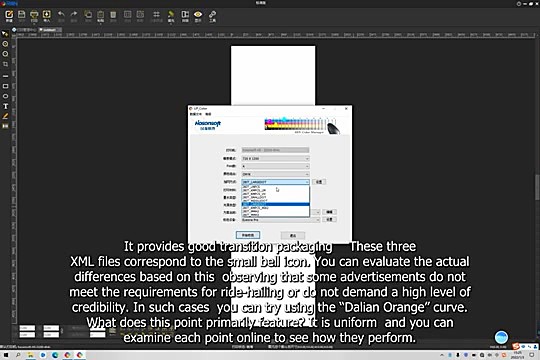
Task: Open Microsoft Edge from the taskbar
Action: pos(55,355)
